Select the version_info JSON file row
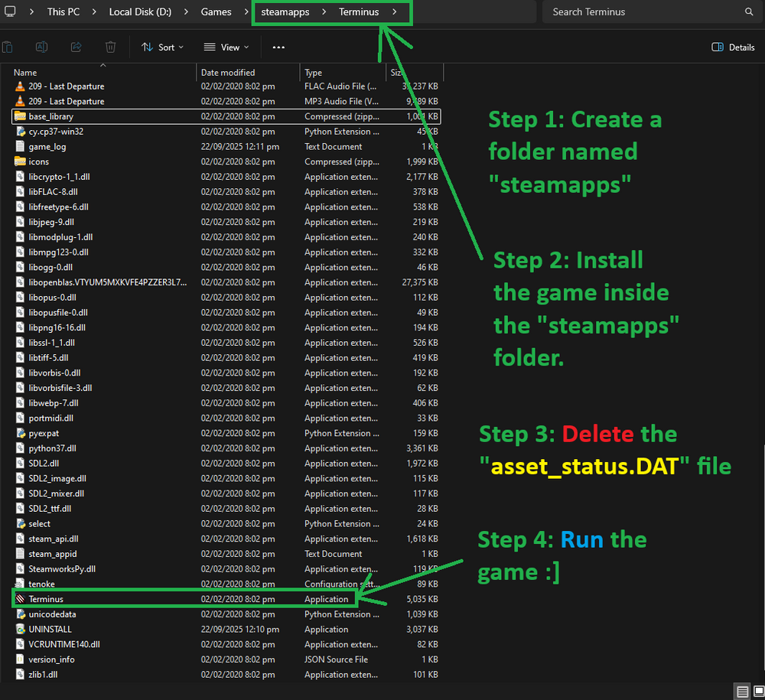This screenshot has height=700, width=765. 51,659
